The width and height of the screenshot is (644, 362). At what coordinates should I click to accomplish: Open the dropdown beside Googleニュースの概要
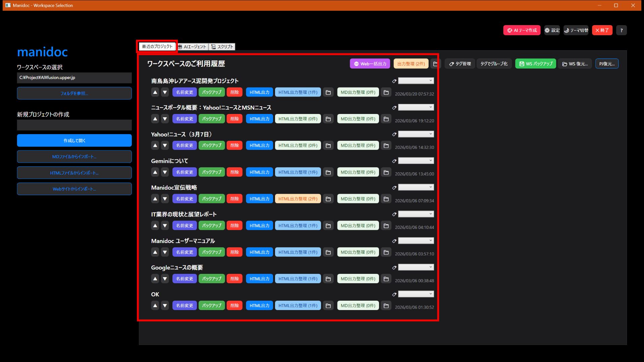[416, 267]
